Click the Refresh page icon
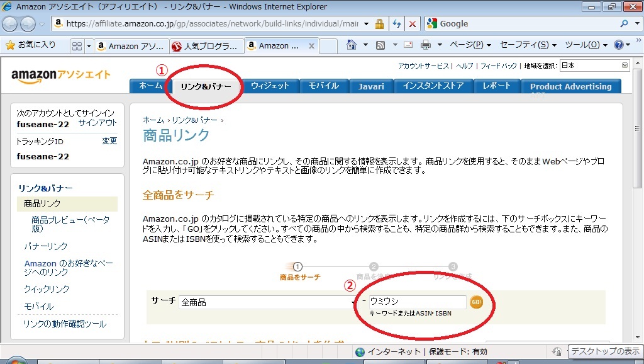The width and height of the screenshot is (644, 364). point(396,24)
